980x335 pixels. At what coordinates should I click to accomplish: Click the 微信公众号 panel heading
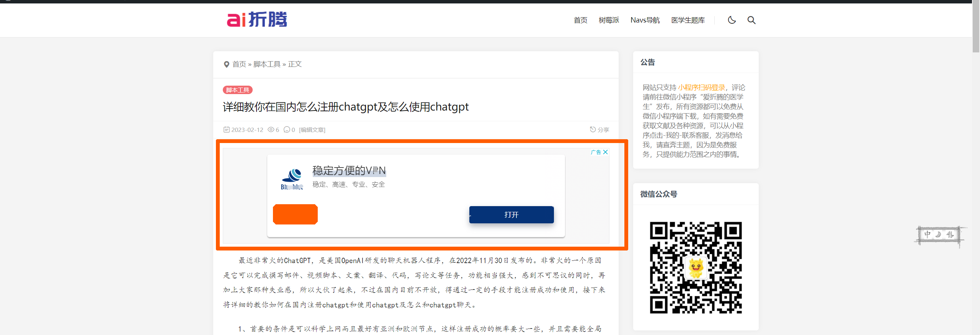pyautogui.click(x=658, y=194)
